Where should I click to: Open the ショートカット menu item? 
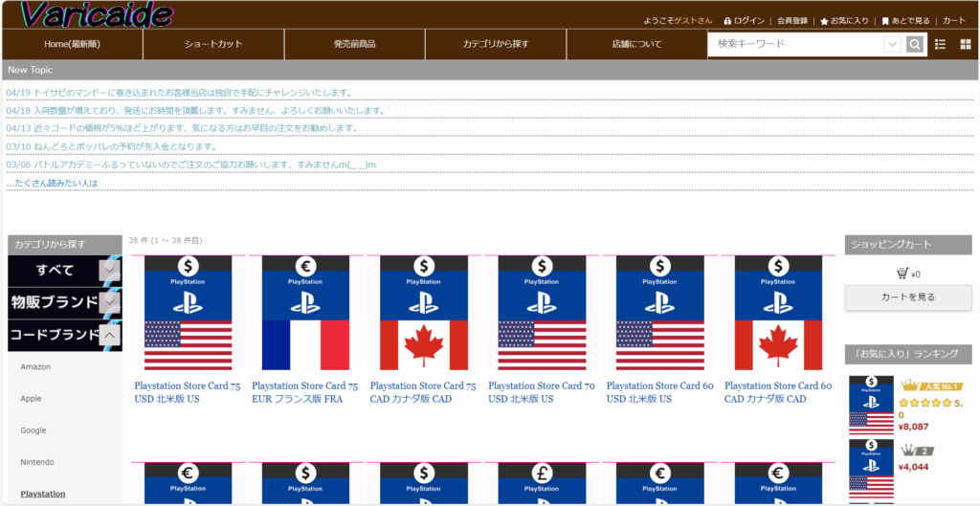point(213,44)
